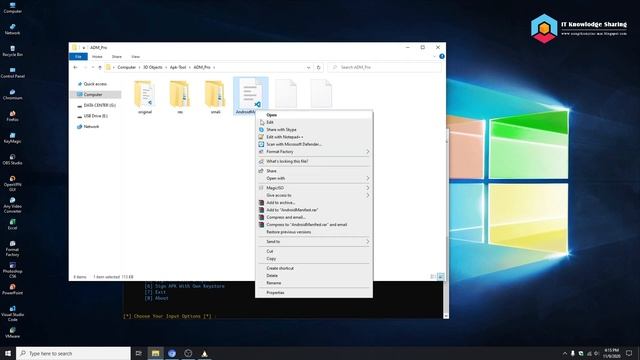The width and height of the screenshot is (640, 360).
Task: Choose Open in context menu
Action: (x=314, y=115)
